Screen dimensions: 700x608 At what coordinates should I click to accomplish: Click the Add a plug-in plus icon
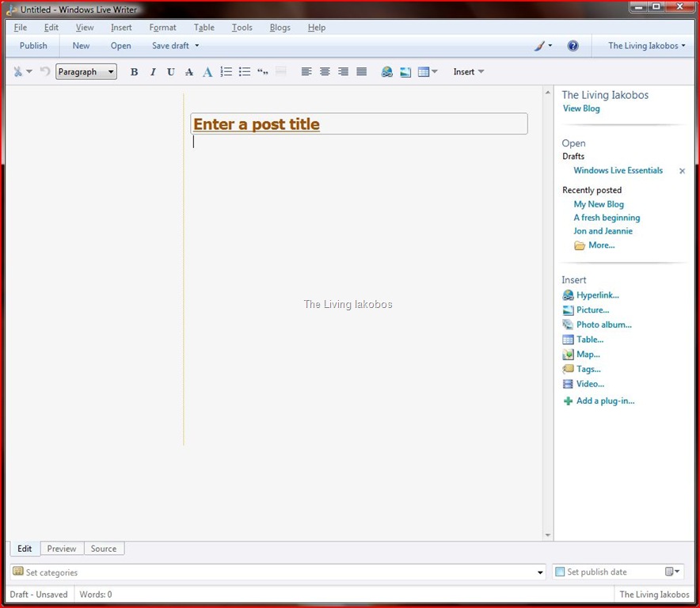568,401
